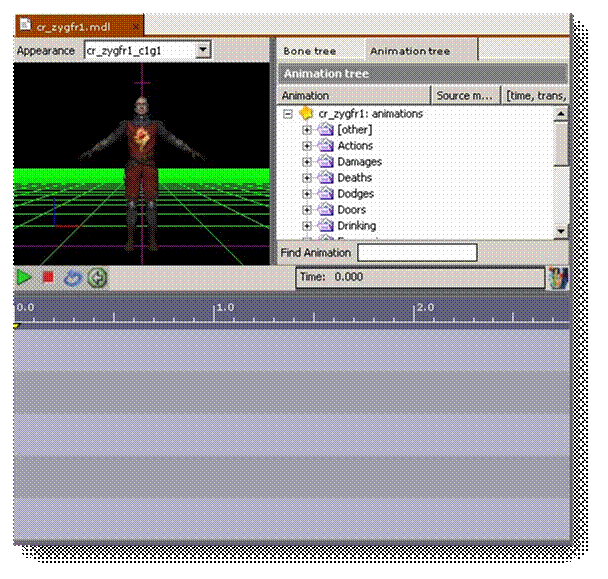Screen dimensions: 608x579
Task: Click the [other] folder icon
Action: tap(325, 129)
